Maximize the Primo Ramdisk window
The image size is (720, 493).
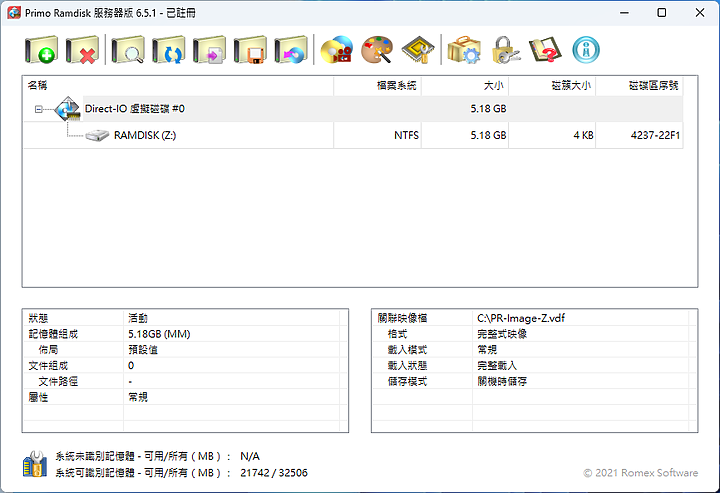click(662, 13)
